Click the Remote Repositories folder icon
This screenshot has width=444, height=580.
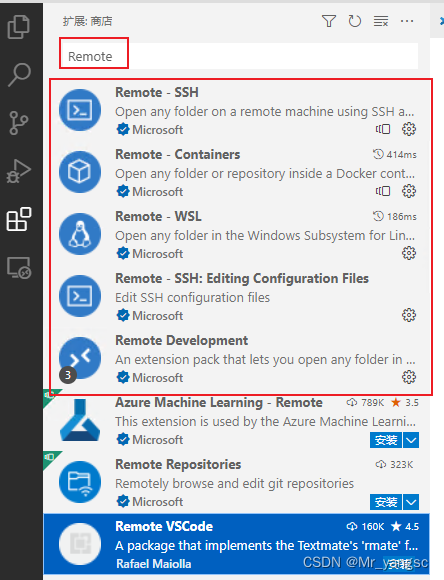point(80,482)
